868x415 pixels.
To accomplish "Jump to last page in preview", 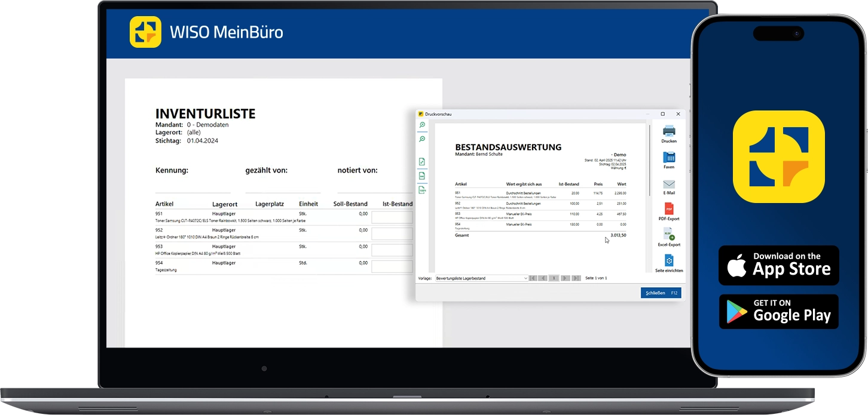I will click(576, 278).
